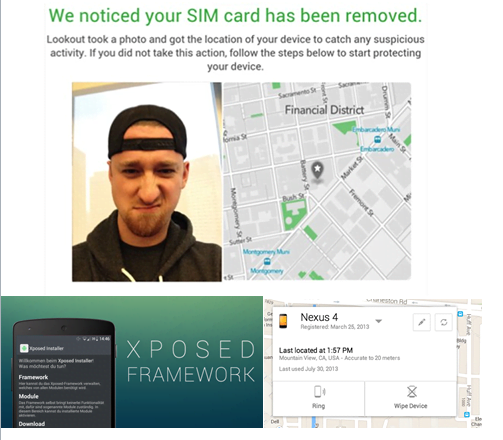503x440 pixels.
Task: Select the Download entry in Xposed Installer
Action: [32, 424]
